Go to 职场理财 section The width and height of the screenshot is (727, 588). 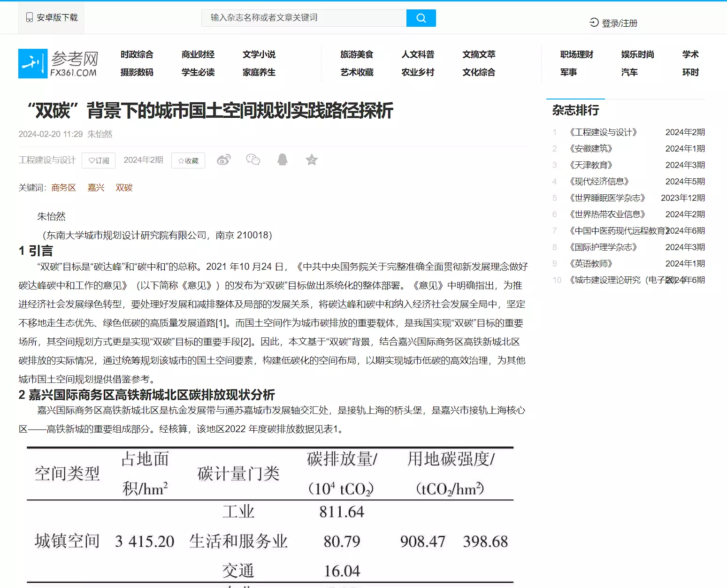pyautogui.click(x=576, y=54)
